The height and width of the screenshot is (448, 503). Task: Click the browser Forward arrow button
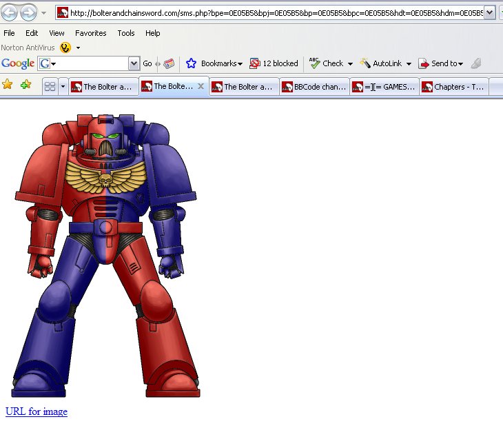[x=28, y=12]
